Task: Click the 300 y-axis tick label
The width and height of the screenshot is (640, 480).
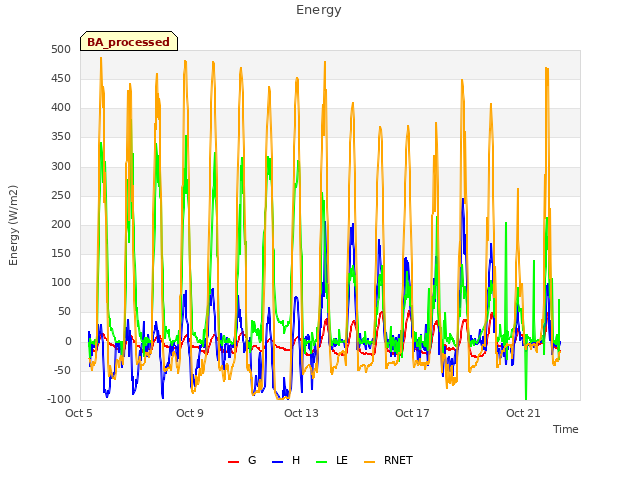Action: point(61,166)
